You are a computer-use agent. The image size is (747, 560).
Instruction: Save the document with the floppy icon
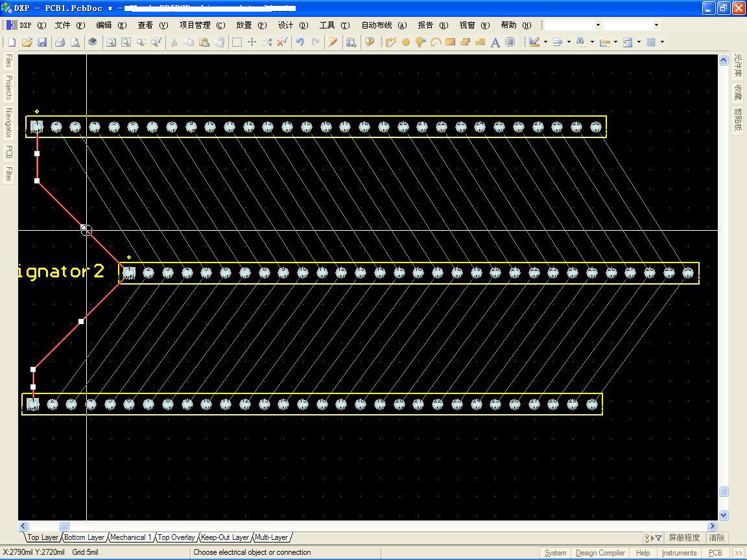42,42
